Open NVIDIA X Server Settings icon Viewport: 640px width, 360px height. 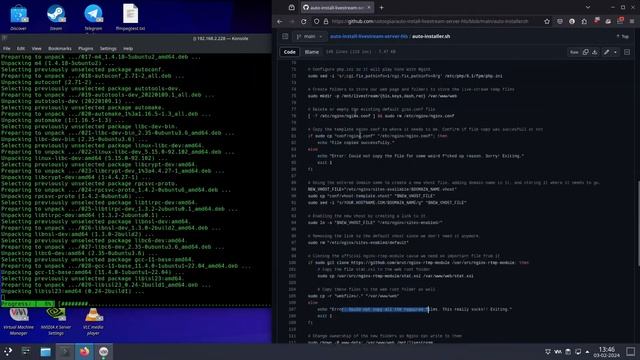click(x=56, y=322)
